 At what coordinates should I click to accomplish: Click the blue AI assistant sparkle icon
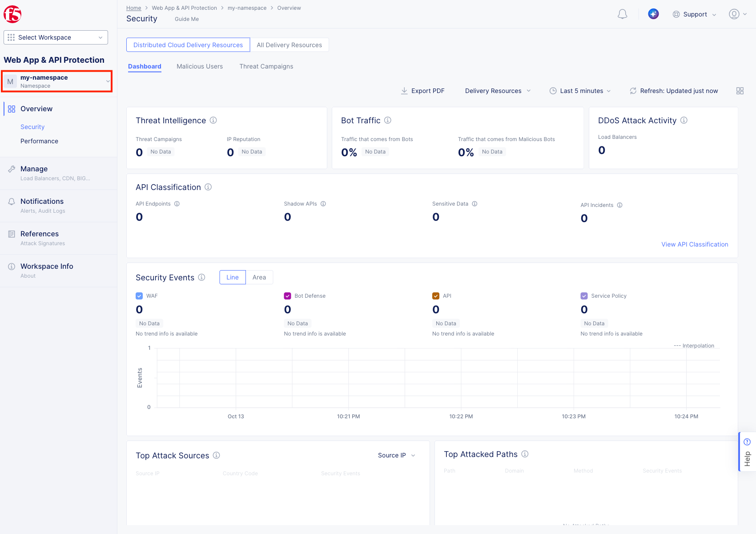tap(653, 14)
